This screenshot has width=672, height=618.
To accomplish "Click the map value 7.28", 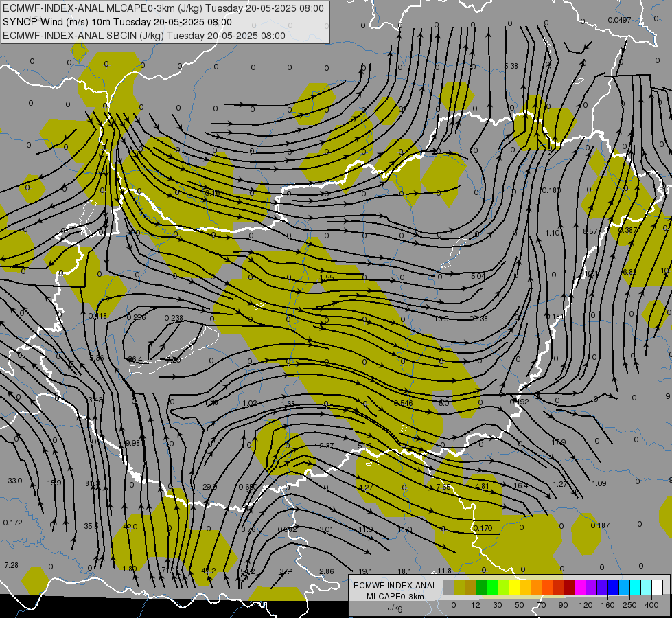I will pyautogui.click(x=11, y=565).
